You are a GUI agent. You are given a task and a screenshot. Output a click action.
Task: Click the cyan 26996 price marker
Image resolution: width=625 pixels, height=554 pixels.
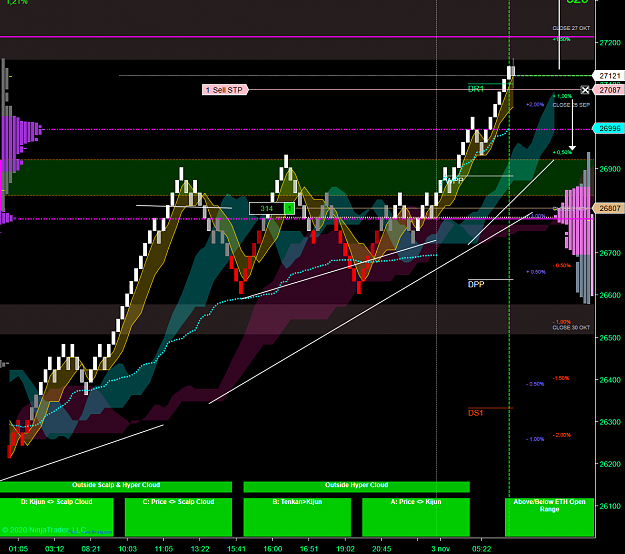click(609, 128)
